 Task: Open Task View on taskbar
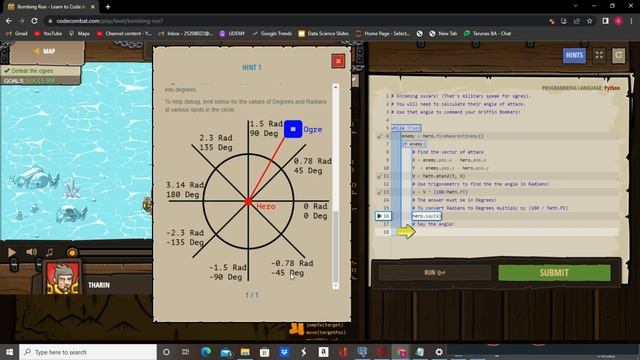pos(185,352)
